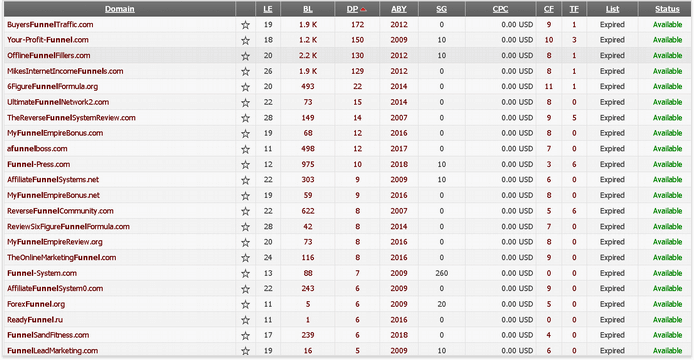The height and width of the screenshot is (360, 694).
Task: Open the AffiliateFunnelSystems.net domain link
Action: point(53,180)
